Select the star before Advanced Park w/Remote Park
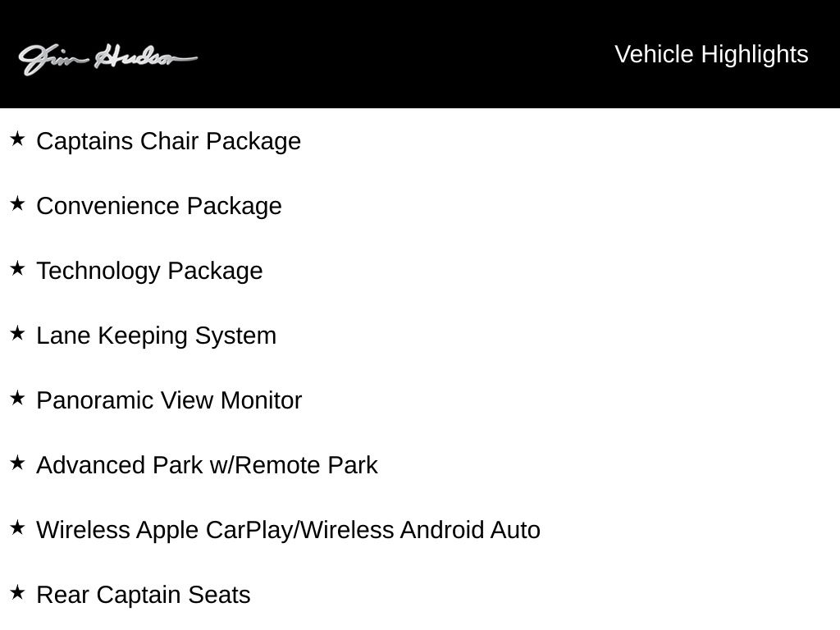 coord(17,463)
